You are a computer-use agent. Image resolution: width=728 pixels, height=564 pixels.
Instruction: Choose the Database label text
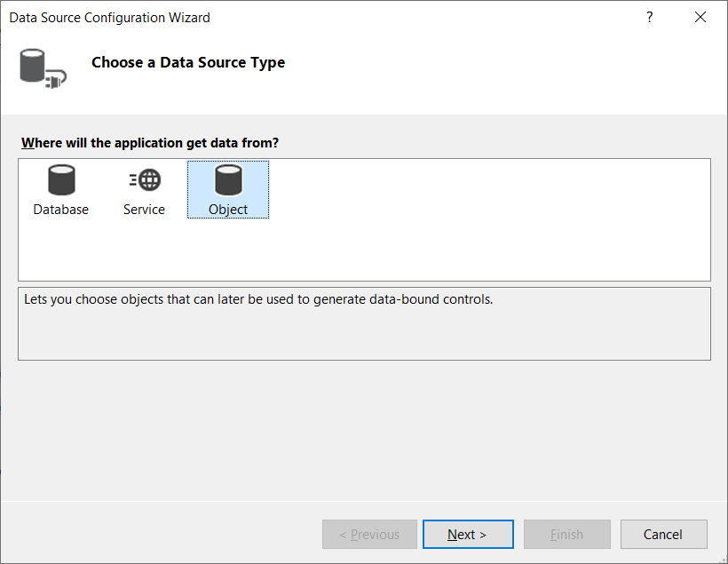(61, 210)
